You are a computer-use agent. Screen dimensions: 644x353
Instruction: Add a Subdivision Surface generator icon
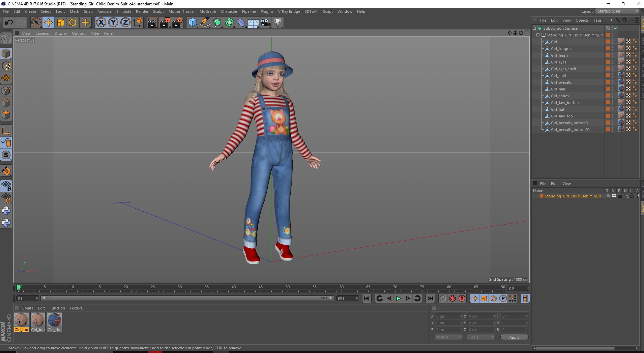coord(217,23)
